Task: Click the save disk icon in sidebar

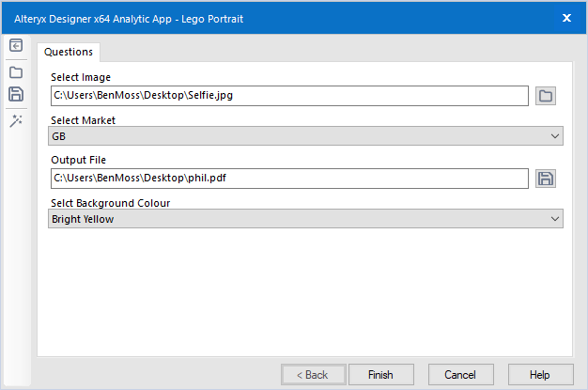Action: pyautogui.click(x=16, y=94)
